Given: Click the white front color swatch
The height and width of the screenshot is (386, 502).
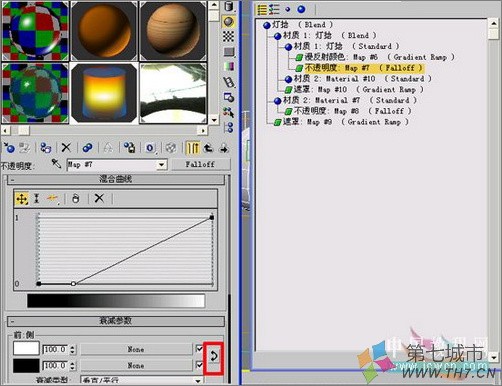Looking at the screenshot, I should click(x=26, y=349).
